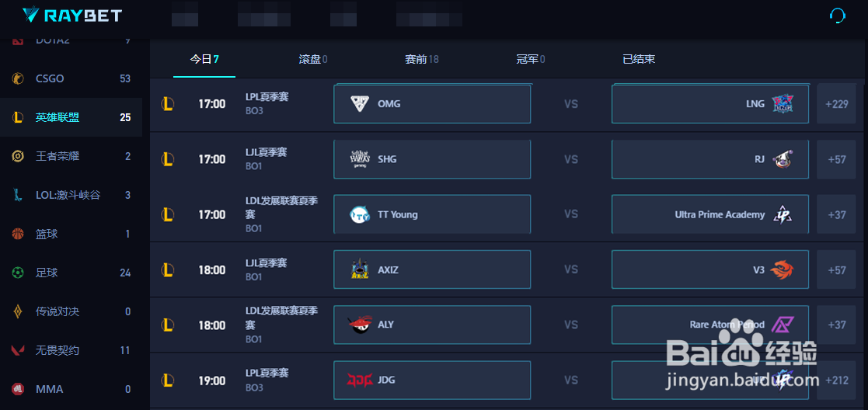Screen dimensions: 868x410
Task: Click the RAYBET logo
Action: (x=71, y=15)
